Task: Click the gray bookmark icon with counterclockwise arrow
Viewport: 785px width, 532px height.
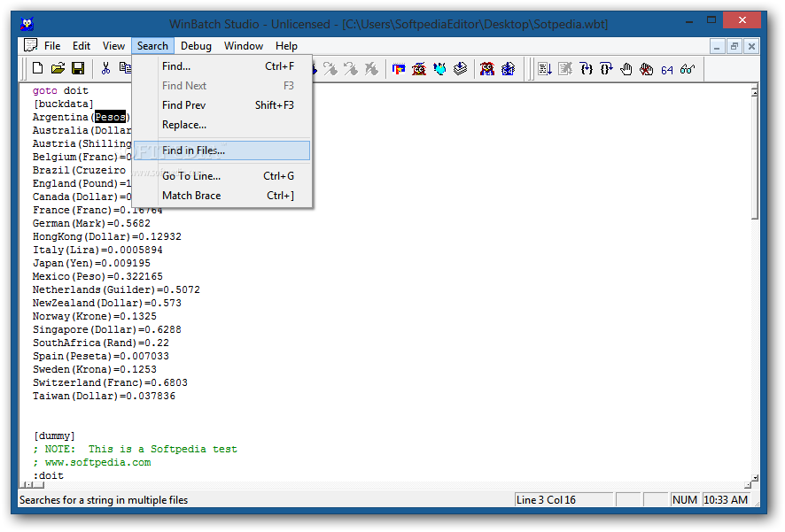Action: 351,69
